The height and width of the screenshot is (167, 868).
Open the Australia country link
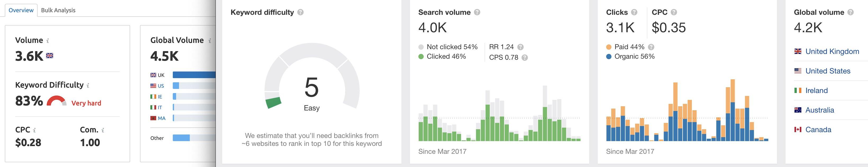(820, 110)
